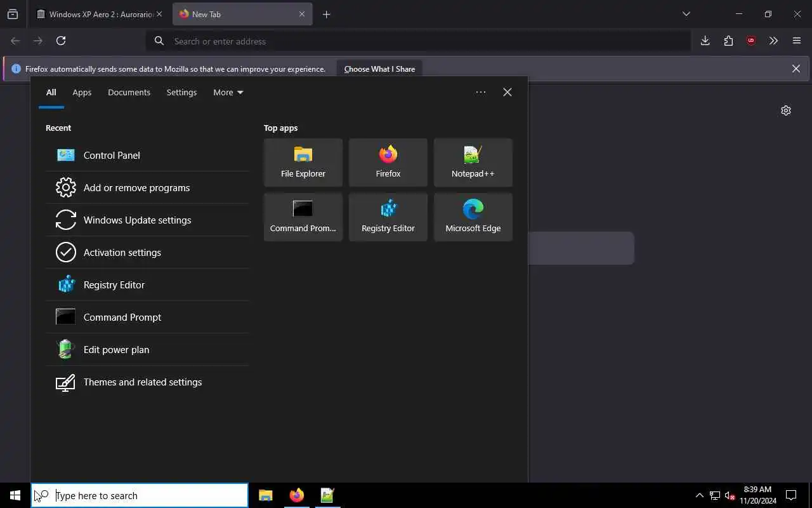Image resolution: width=812 pixels, height=508 pixels.
Task: Open the list all tabs dropdown
Action: tap(686, 14)
